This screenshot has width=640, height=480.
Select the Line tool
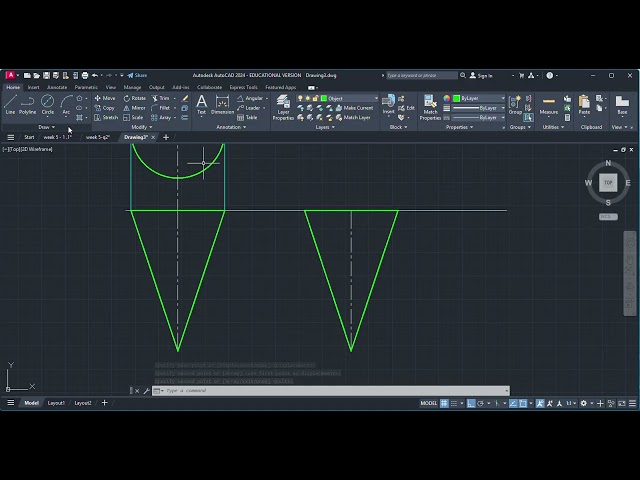pos(10,104)
